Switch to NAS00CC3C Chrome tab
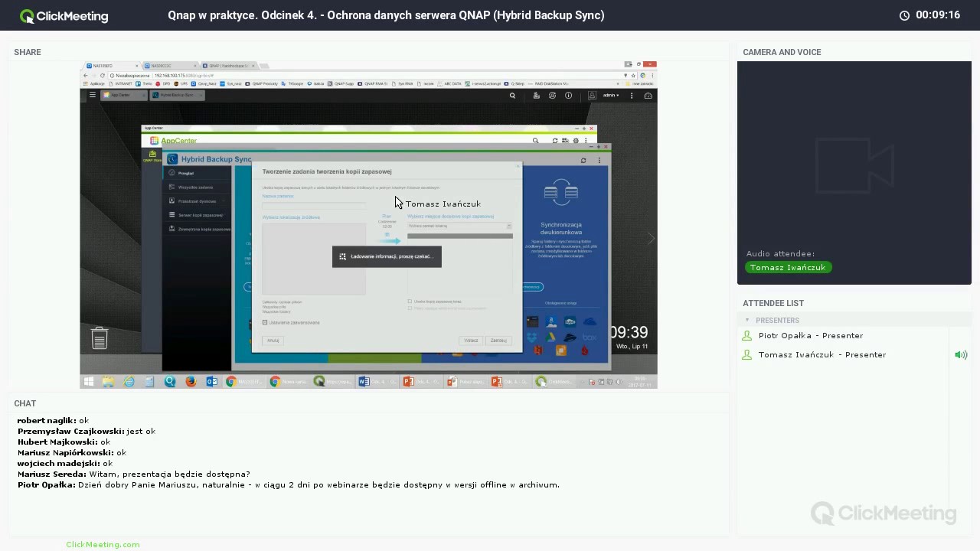Viewport: 980px width, 551px height. 170,66
